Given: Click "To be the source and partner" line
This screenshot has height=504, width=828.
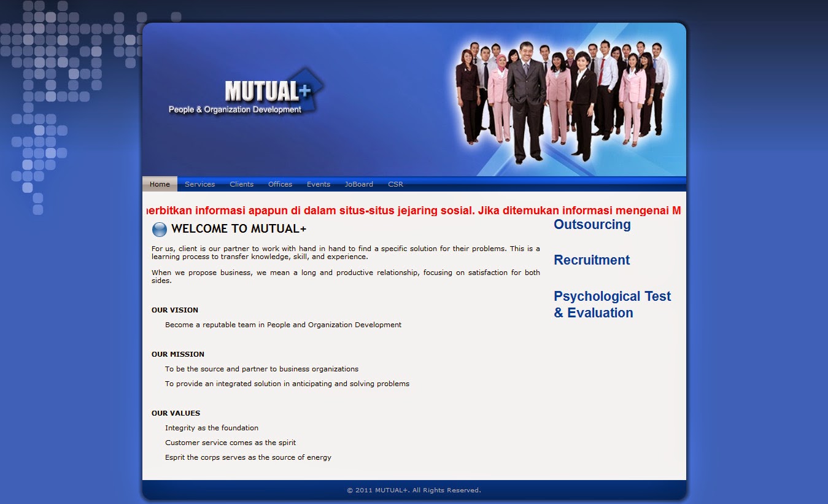Looking at the screenshot, I should click(x=261, y=369).
